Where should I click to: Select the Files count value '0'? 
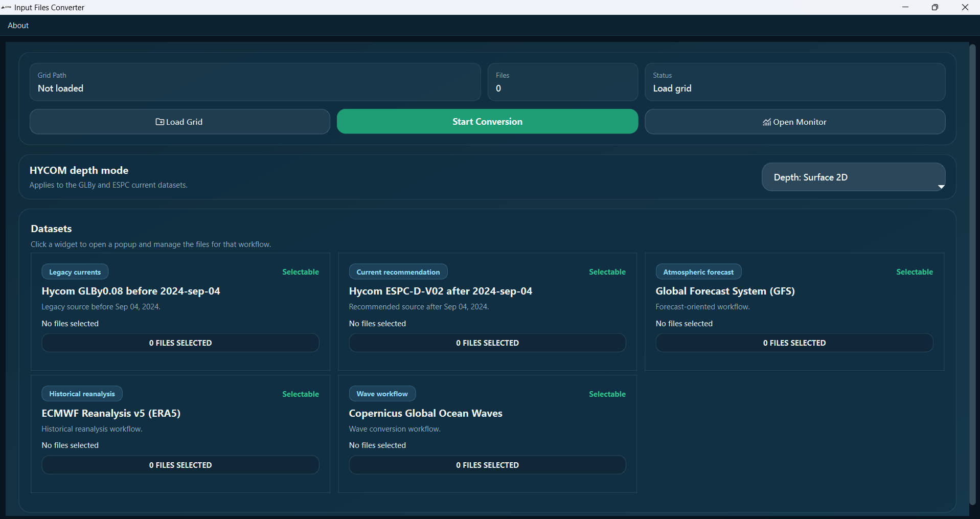tap(498, 88)
